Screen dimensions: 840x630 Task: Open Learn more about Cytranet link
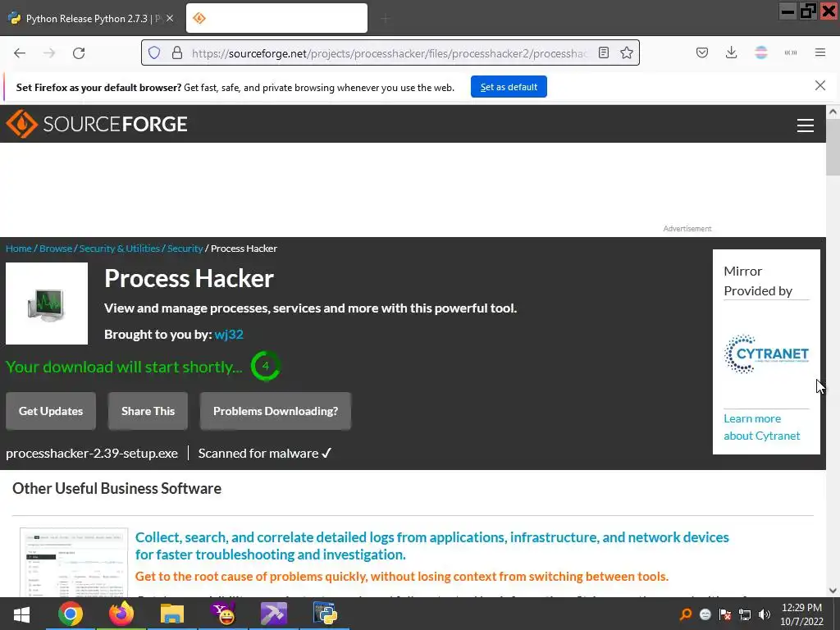pos(762,427)
